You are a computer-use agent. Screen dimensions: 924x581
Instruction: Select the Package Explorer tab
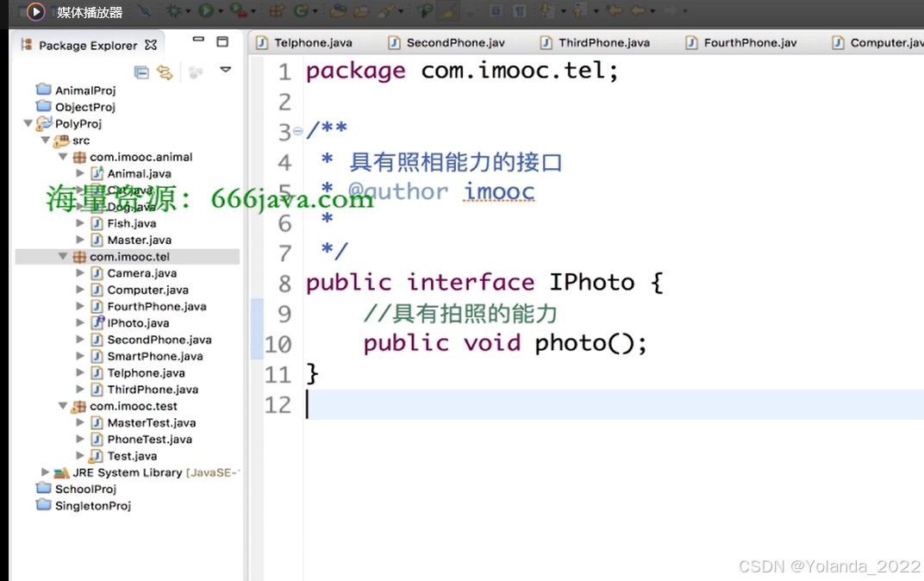(88, 46)
